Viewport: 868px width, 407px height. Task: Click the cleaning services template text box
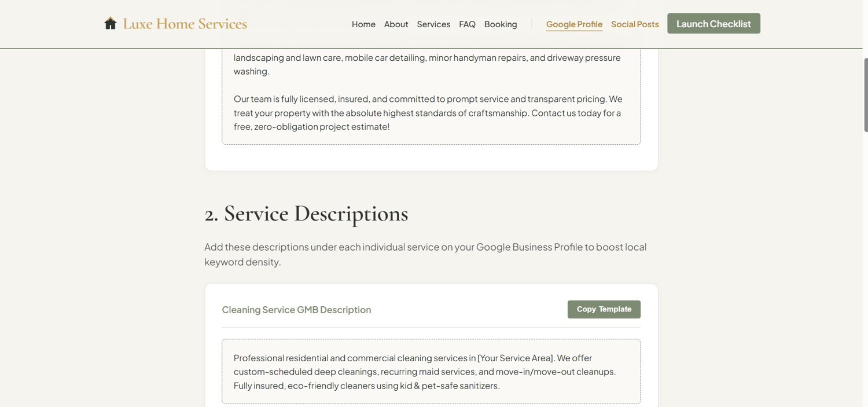[x=431, y=372]
